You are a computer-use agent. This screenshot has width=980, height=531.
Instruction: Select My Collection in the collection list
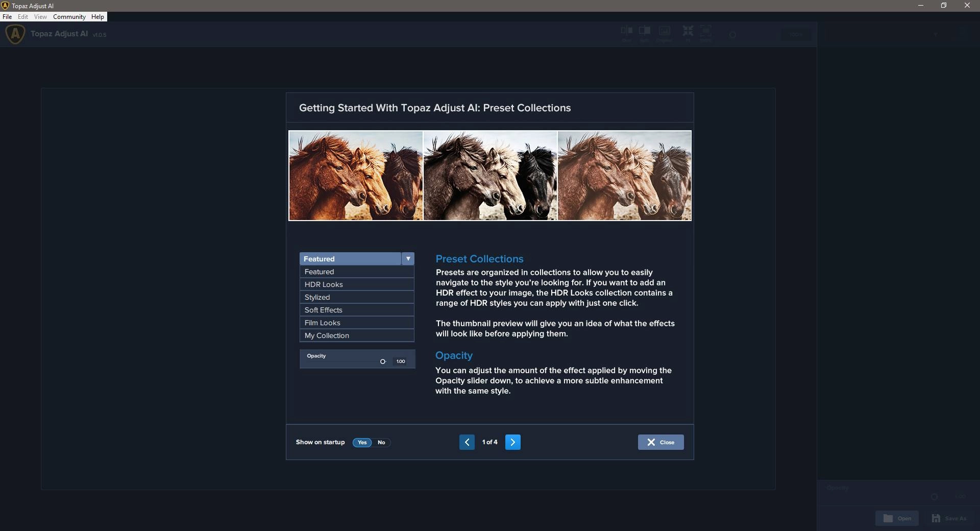coord(357,335)
